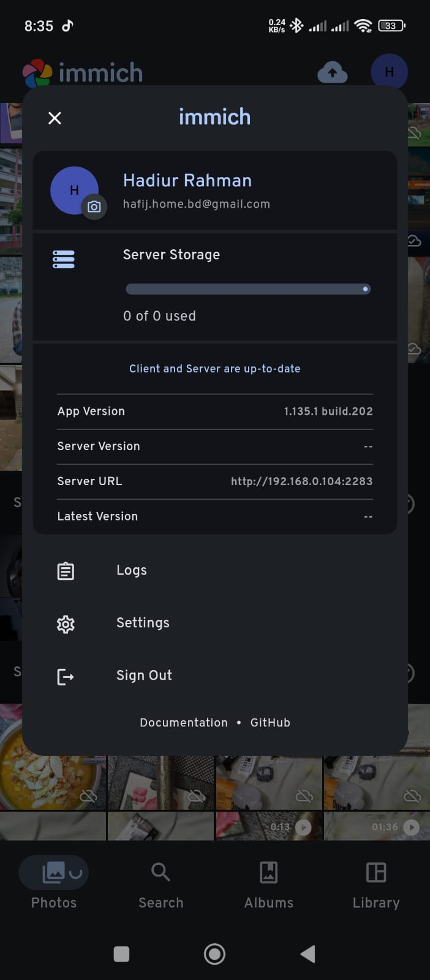The height and width of the screenshot is (980, 430).
Task: Tap the Android back navigation button
Action: pos(308,954)
